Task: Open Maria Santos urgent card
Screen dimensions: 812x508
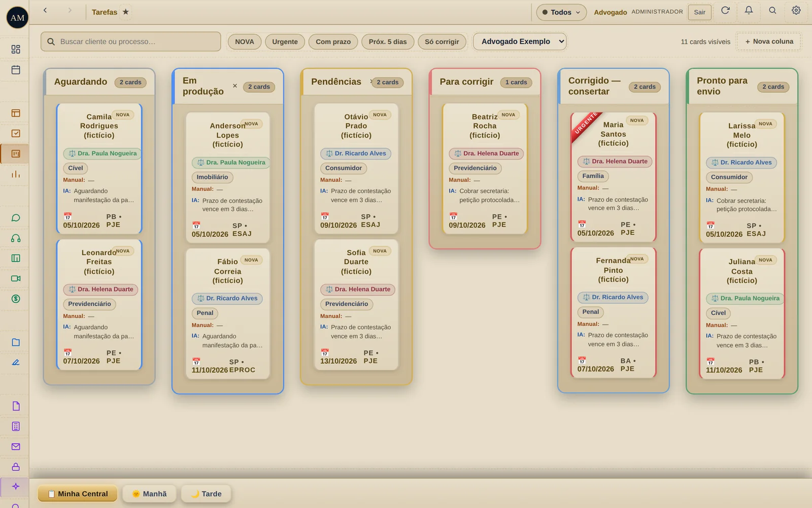Action: (613, 177)
